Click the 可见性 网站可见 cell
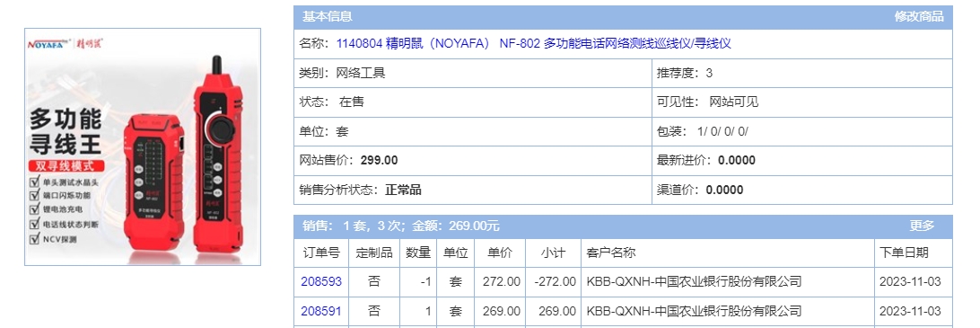 pyautogui.click(x=802, y=102)
